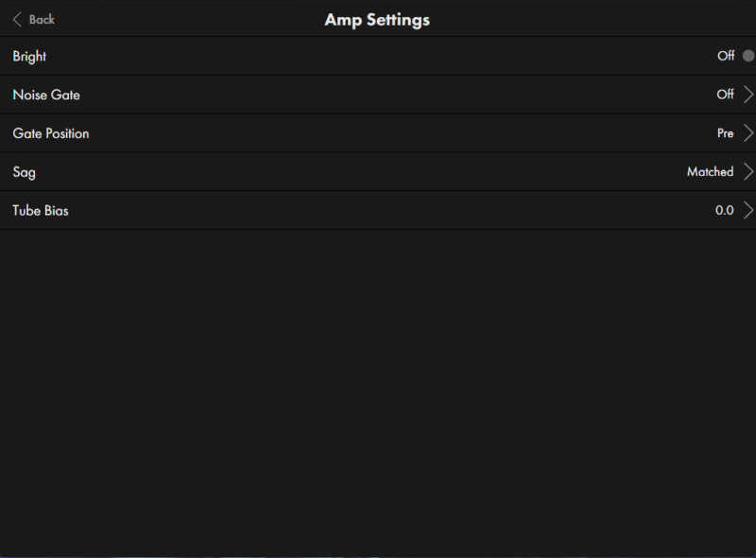The height and width of the screenshot is (558, 756).
Task: Click Noise Gate Off value
Action: [x=725, y=95]
